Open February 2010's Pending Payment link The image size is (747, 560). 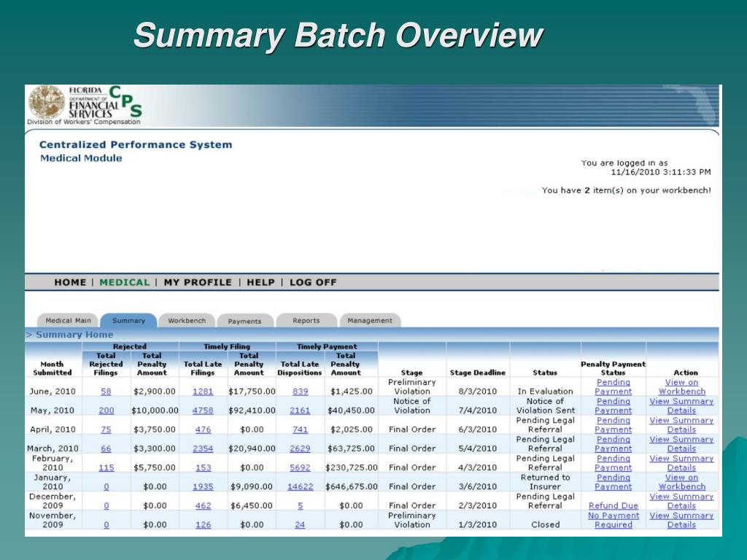[x=613, y=463]
